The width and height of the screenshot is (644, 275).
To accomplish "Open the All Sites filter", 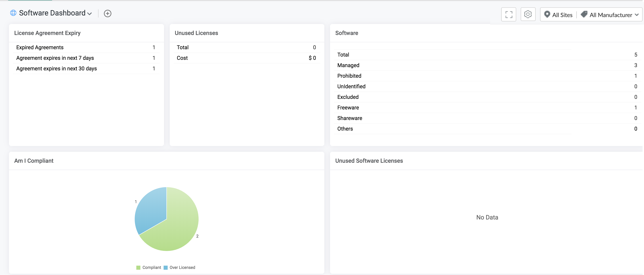I will (x=559, y=15).
